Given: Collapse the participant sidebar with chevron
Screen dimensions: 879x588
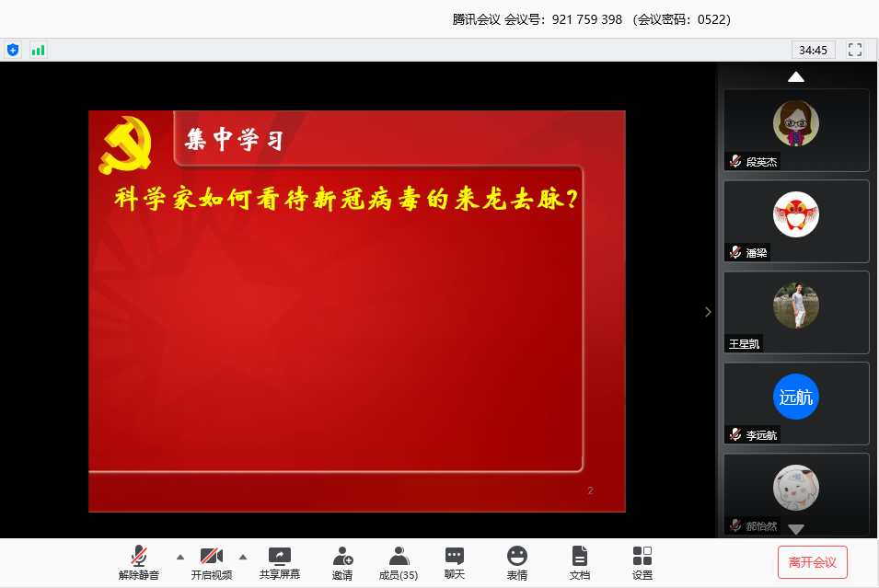Looking at the screenshot, I should (708, 312).
